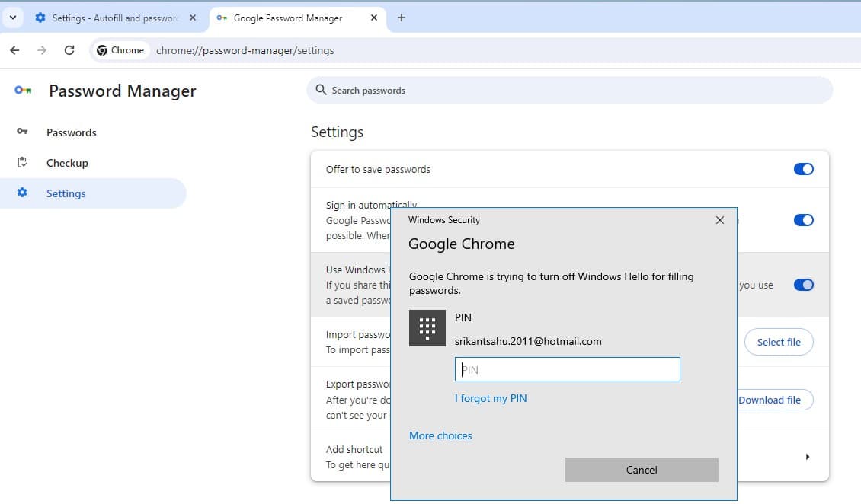Switch to the Google Password Manager tab
The image size is (861, 504).
tap(297, 17)
